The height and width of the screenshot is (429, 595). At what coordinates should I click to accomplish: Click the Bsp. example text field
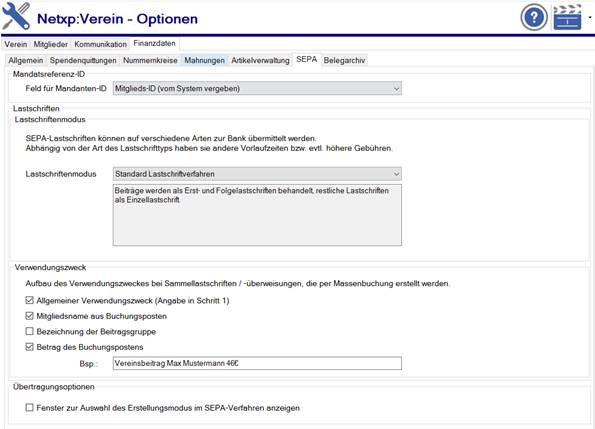[257, 363]
